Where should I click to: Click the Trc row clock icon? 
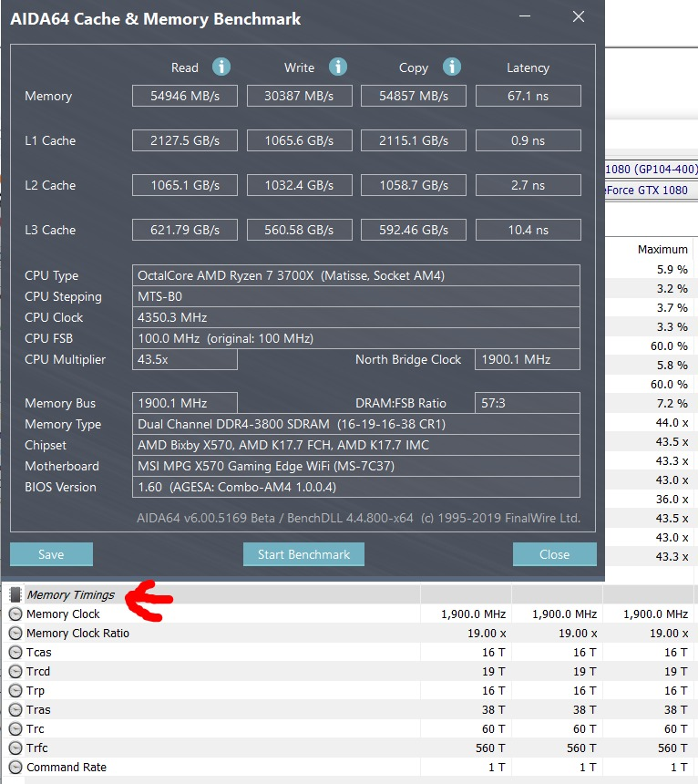tap(15, 729)
